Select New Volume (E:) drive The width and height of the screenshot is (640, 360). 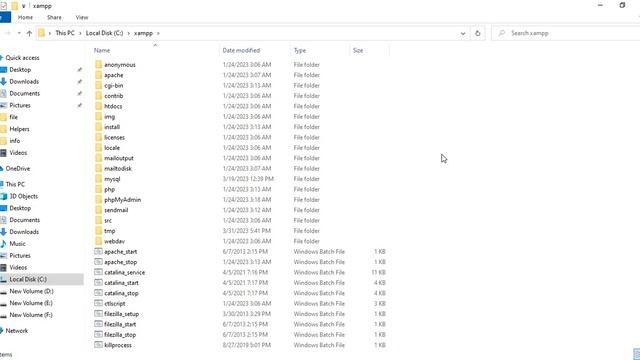31,303
